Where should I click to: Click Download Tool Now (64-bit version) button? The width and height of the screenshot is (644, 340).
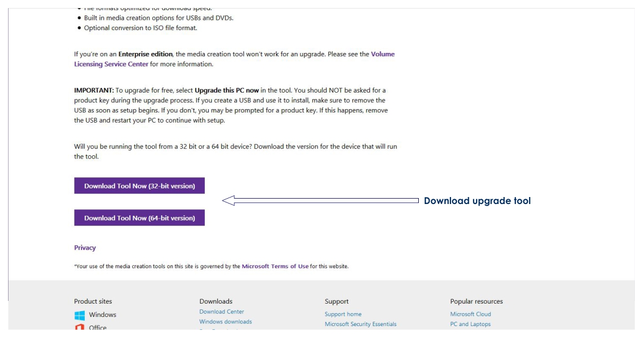point(139,218)
